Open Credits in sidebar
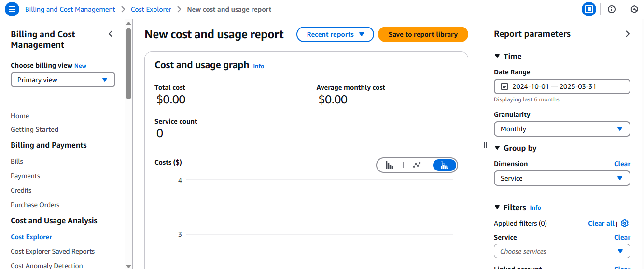Image resolution: width=644 pixels, height=269 pixels. pos(21,190)
